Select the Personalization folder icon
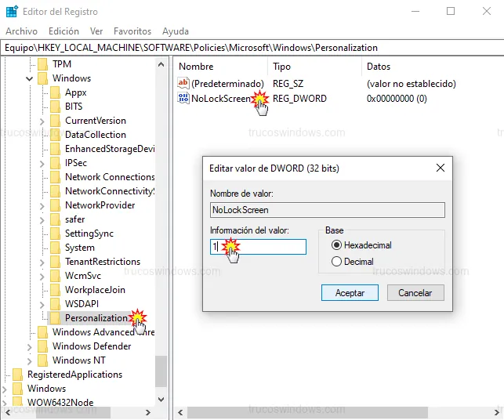Screen dimensions: 504x420 point(55,318)
